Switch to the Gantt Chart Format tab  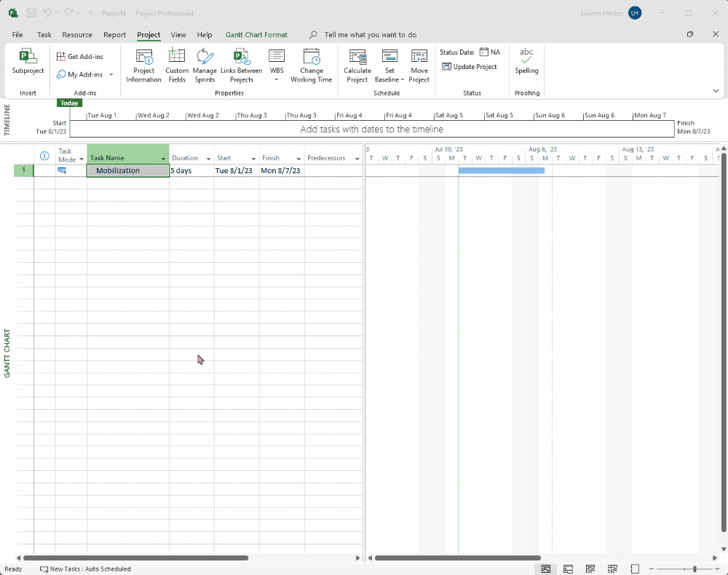click(x=256, y=34)
